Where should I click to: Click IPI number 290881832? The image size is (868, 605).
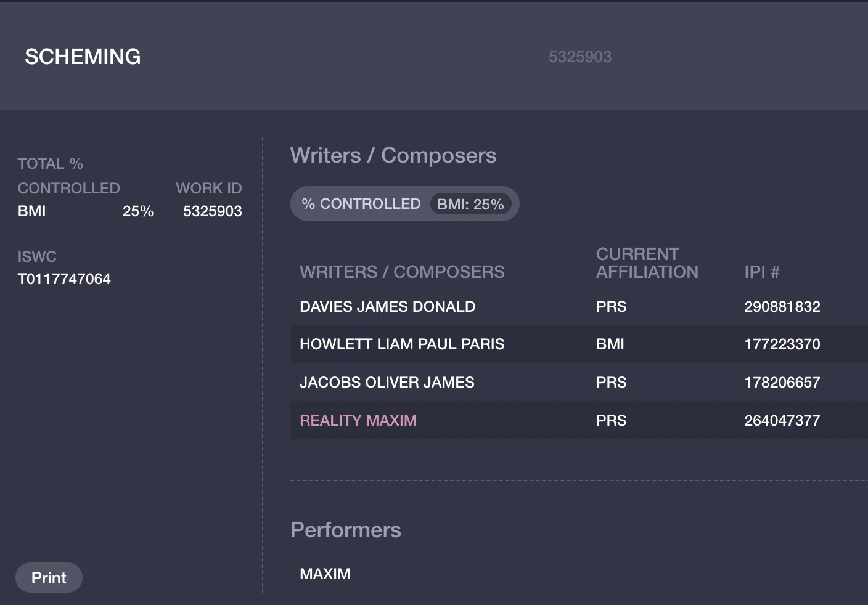(x=782, y=306)
